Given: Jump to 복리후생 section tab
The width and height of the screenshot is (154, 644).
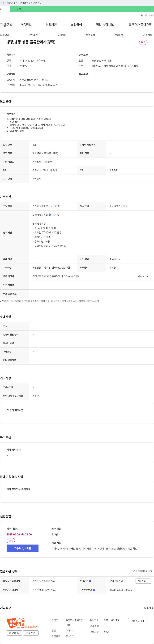Looking at the screenshot, I should click(90, 35).
